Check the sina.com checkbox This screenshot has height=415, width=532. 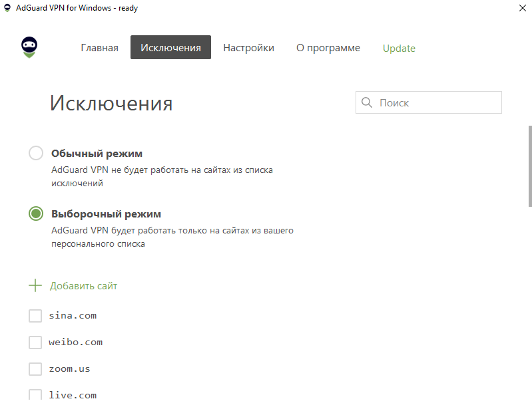pos(35,316)
